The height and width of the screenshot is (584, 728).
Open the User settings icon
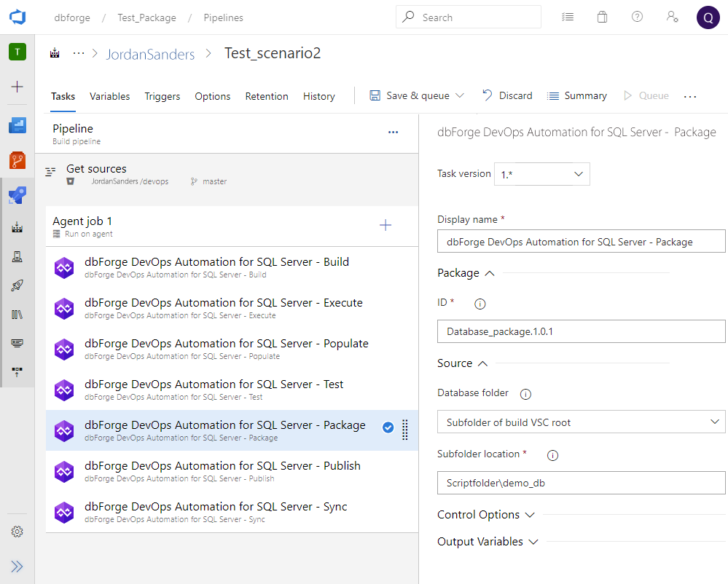click(x=673, y=17)
